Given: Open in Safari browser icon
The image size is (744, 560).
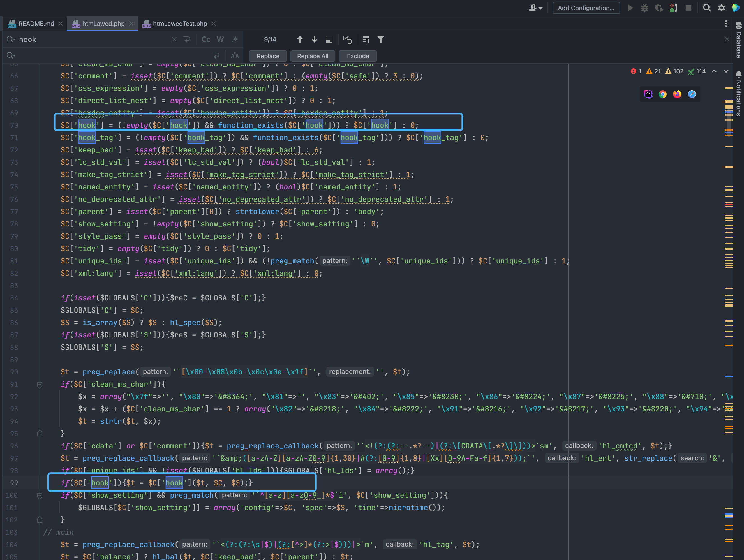Looking at the screenshot, I should tap(692, 94).
